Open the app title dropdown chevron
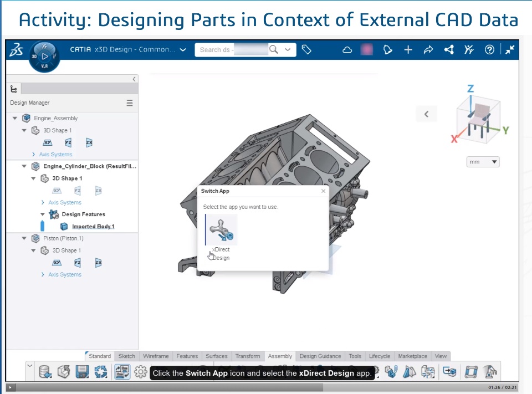This screenshot has height=394, width=532. [x=183, y=50]
